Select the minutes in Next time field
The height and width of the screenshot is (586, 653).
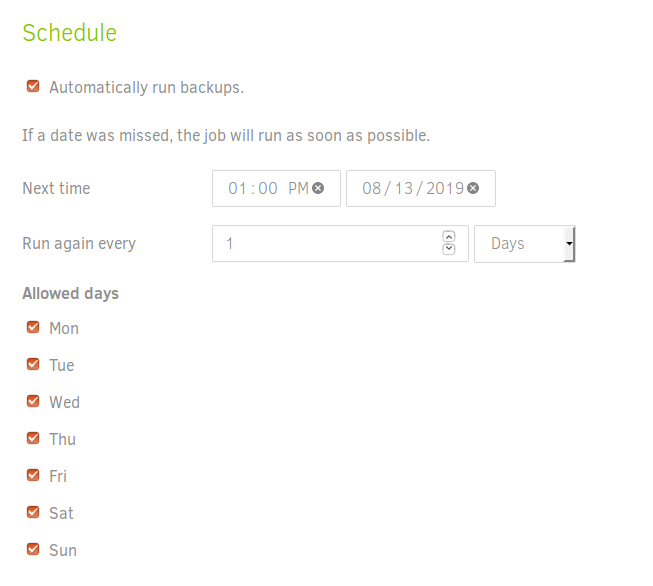267,188
